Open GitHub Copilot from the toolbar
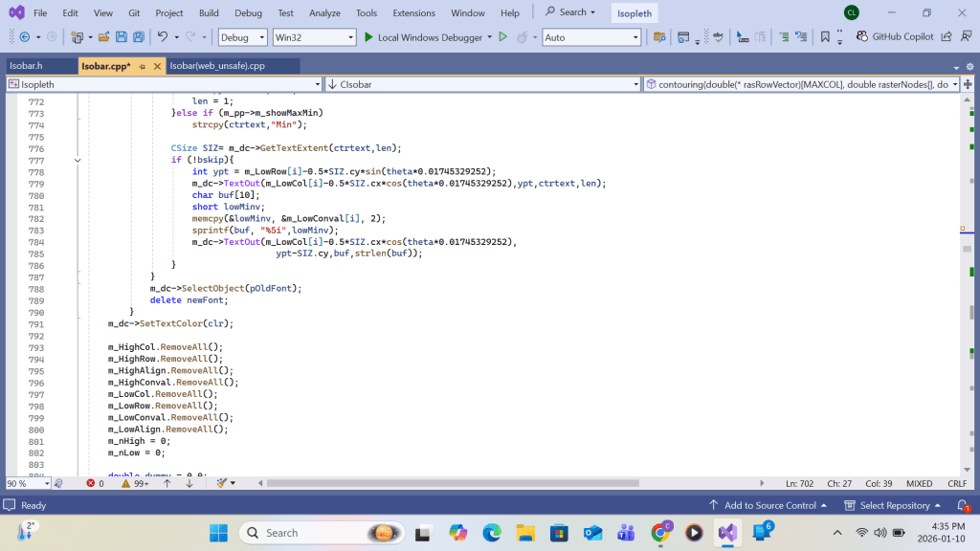 [x=894, y=37]
